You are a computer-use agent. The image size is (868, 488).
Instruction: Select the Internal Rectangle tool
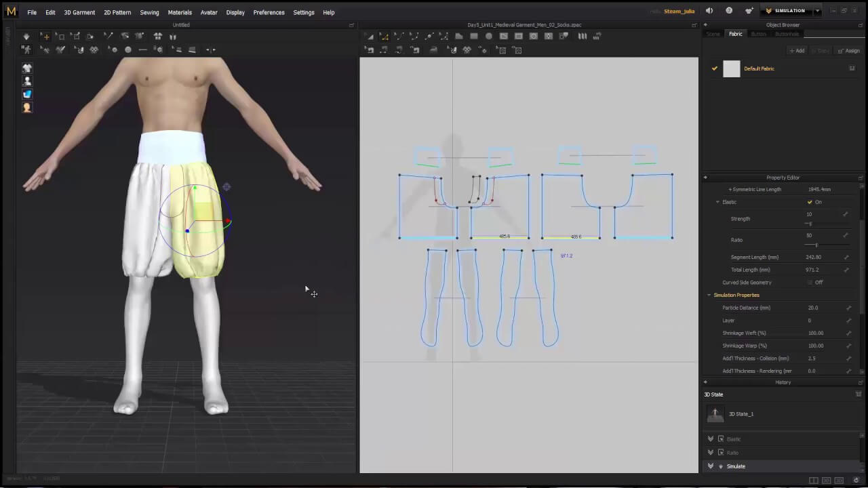519,37
